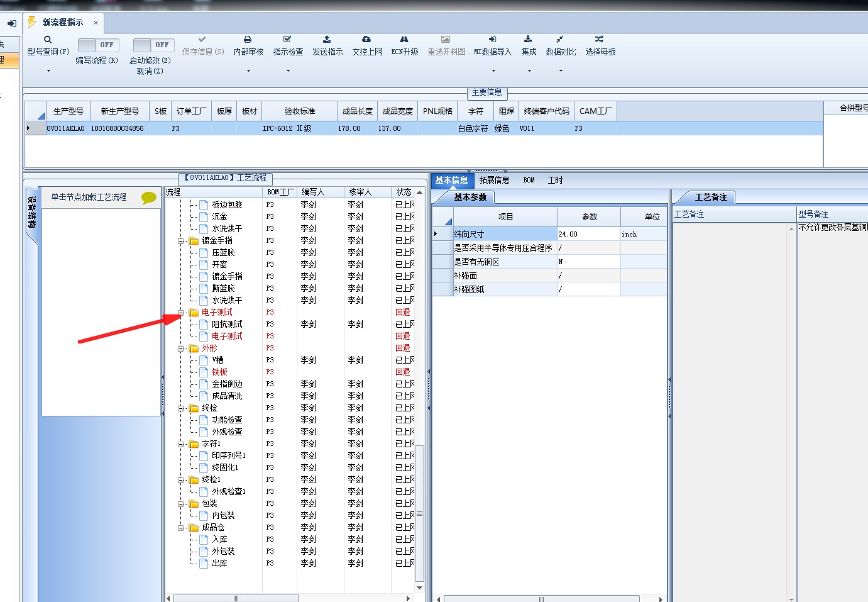The height and width of the screenshot is (602, 868).
Task: Switch to the 工时 tab
Action: coord(555,181)
